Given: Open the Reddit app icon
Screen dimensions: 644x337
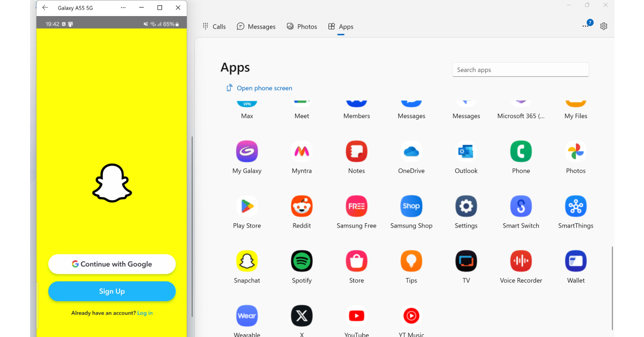Looking at the screenshot, I should (302, 206).
